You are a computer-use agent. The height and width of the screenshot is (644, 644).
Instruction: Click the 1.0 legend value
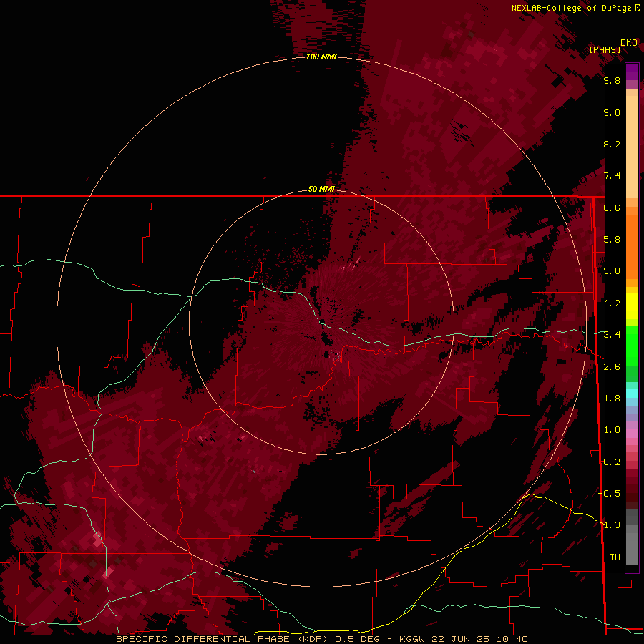pyautogui.click(x=612, y=430)
